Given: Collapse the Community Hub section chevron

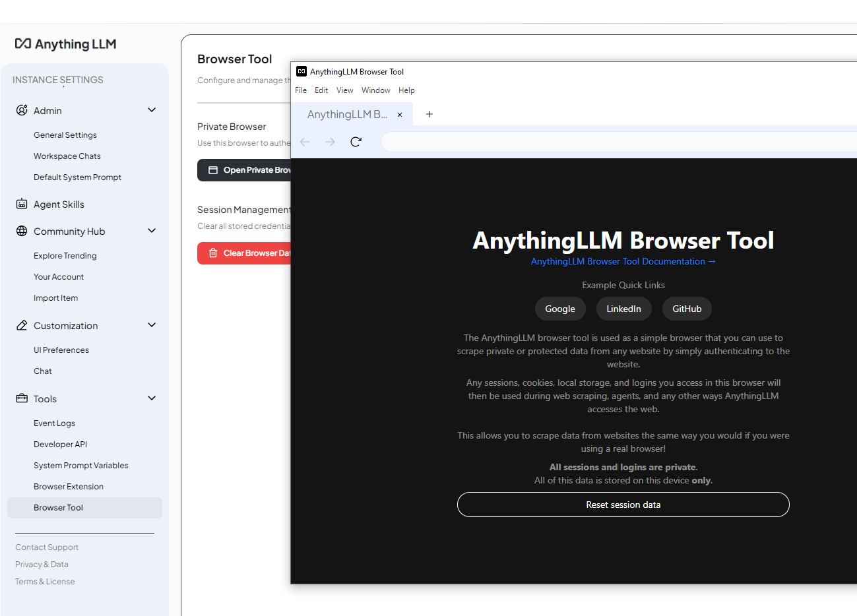Looking at the screenshot, I should [x=152, y=231].
